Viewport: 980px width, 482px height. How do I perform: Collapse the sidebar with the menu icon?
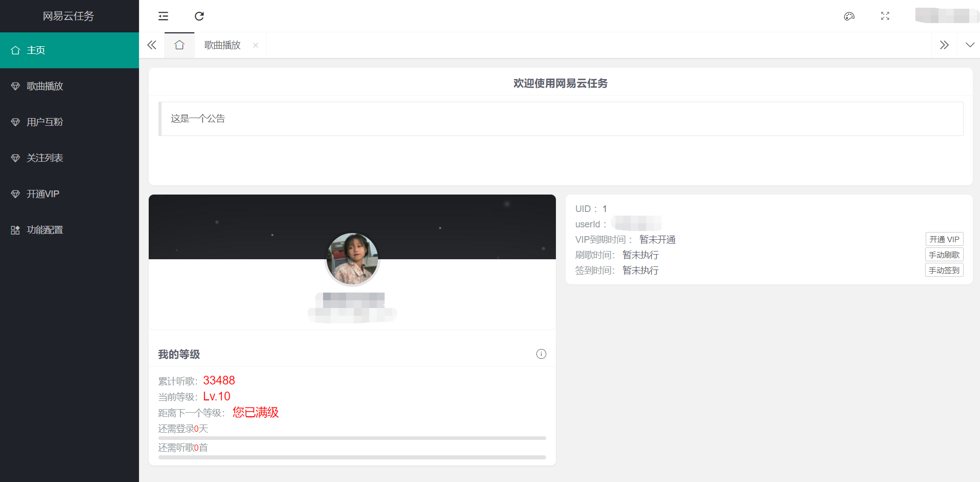click(x=163, y=16)
